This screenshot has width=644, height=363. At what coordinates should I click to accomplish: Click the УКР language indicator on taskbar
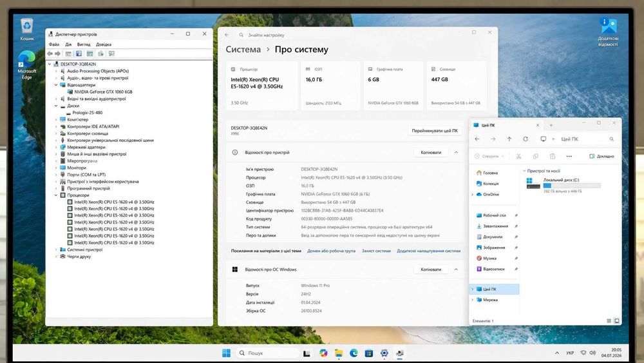pos(570,353)
